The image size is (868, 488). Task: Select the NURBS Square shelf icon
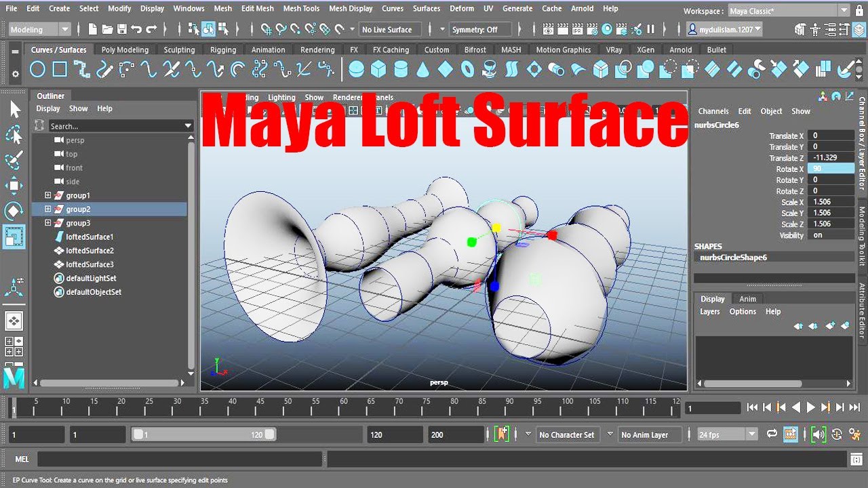click(60, 69)
